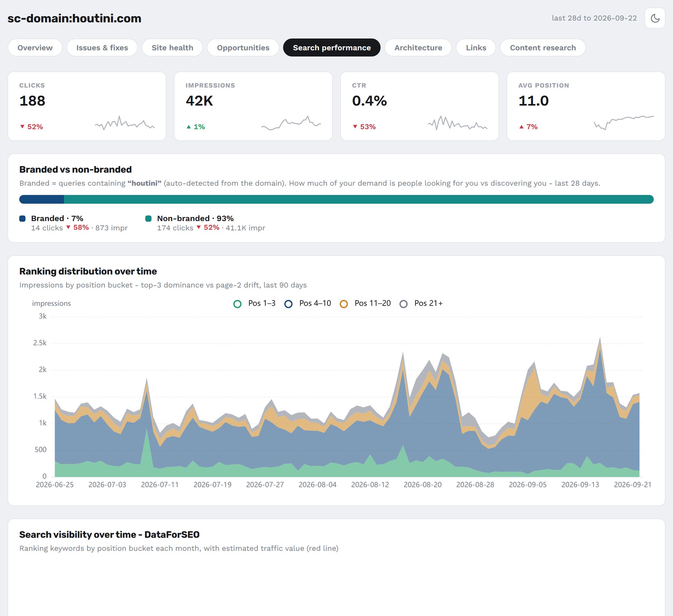The image size is (673, 616).
Task: Click the Clicks sparkline chart
Action: (x=125, y=123)
